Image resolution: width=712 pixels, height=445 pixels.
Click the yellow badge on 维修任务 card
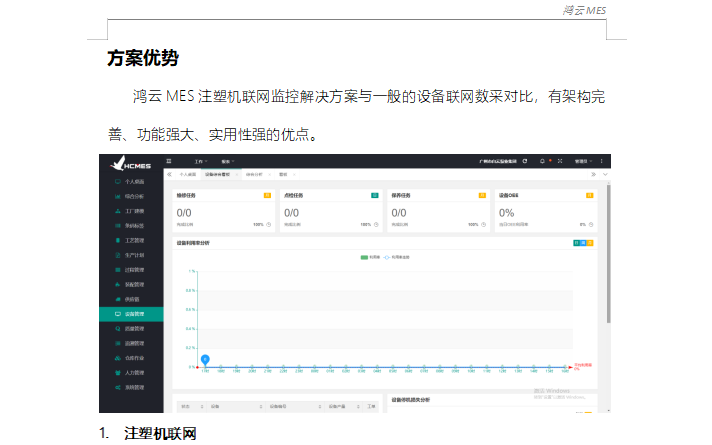(267, 195)
